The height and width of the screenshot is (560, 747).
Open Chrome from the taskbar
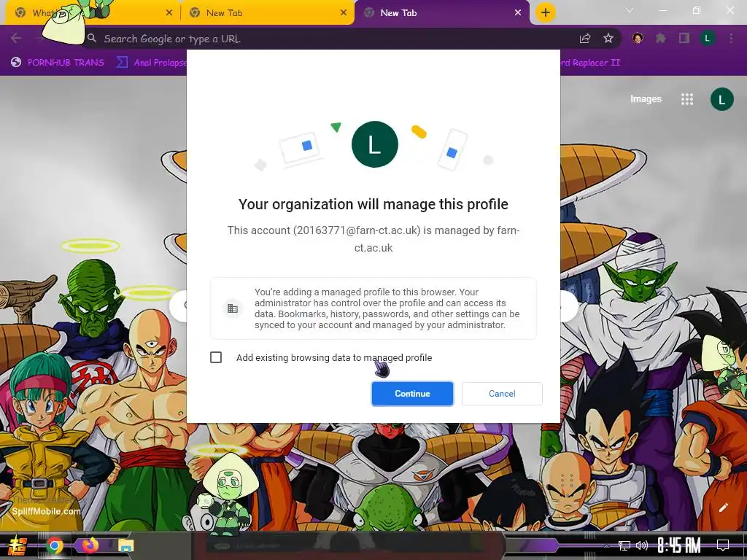pyautogui.click(x=55, y=545)
